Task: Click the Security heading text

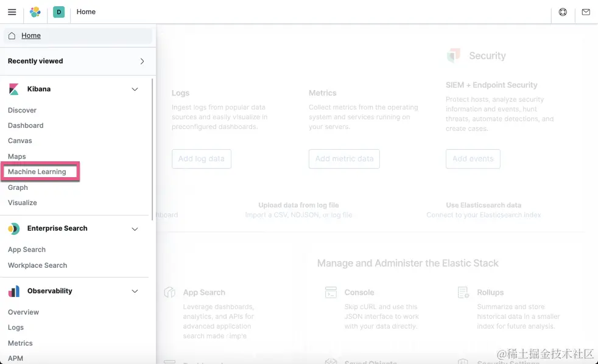Action: pos(487,55)
